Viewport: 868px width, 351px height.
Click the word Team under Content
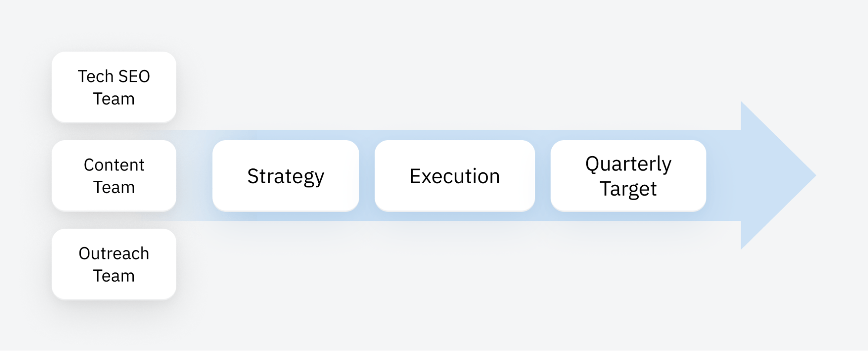[114, 187]
